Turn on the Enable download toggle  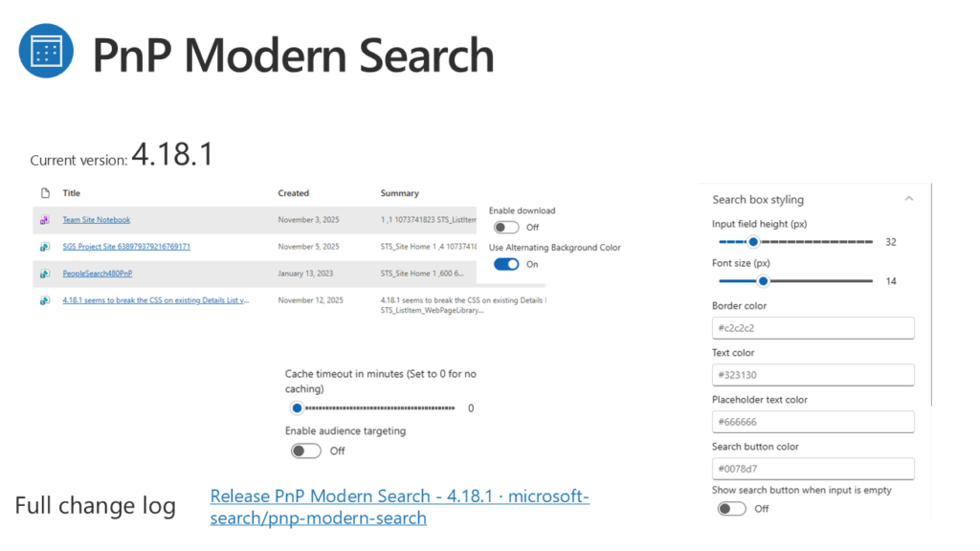pos(506,228)
